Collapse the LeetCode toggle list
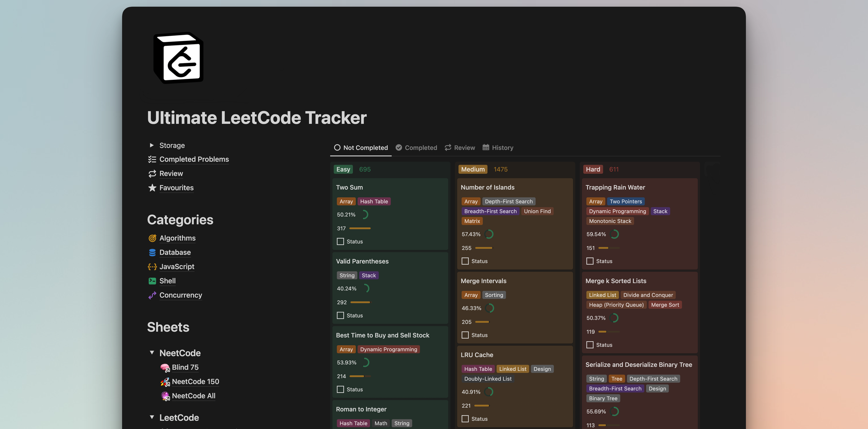The height and width of the screenshot is (429, 868). (152, 418)
